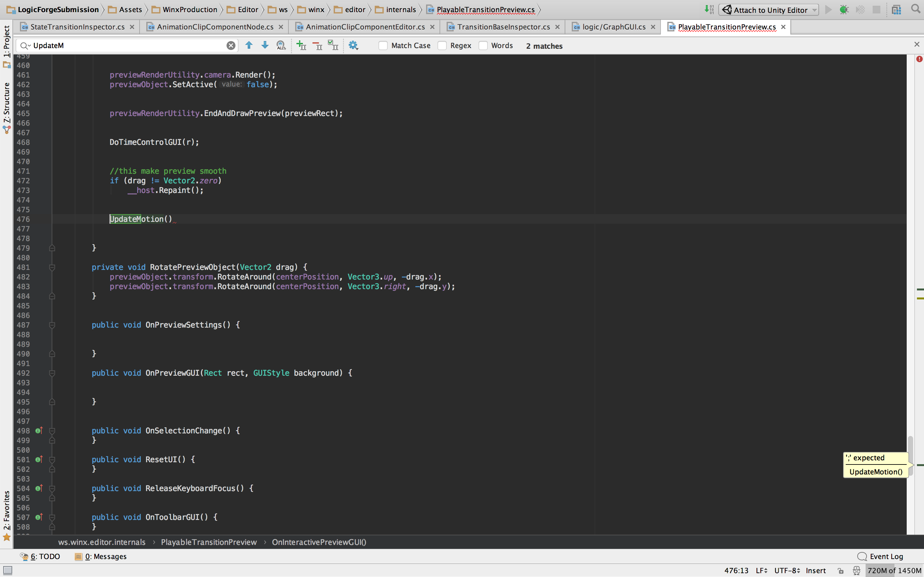Enable the Regex checkbox
Image resolution: width=924 pixels, height=577 pixels.
[442, 46]
